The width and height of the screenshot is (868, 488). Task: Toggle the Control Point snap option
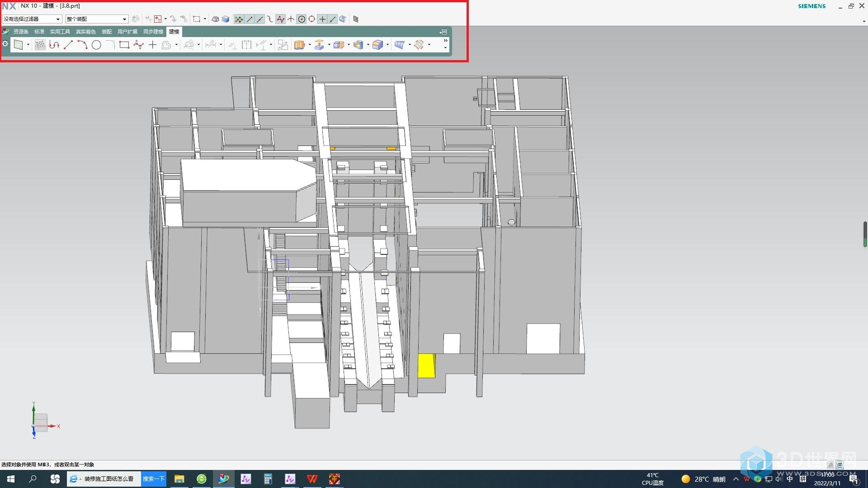point(270,19)
